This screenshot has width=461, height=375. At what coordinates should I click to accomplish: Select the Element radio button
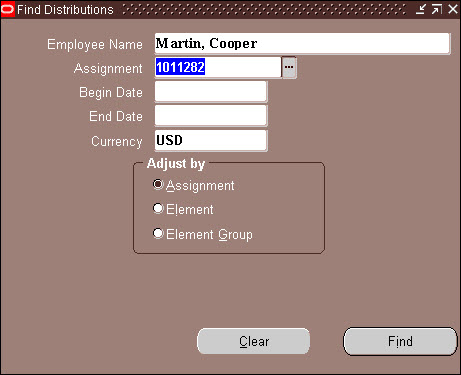[158, 209]
